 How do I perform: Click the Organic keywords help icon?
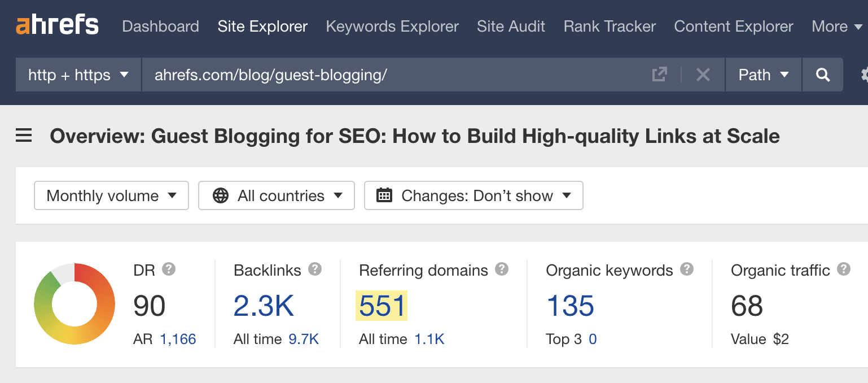(687, 269)
